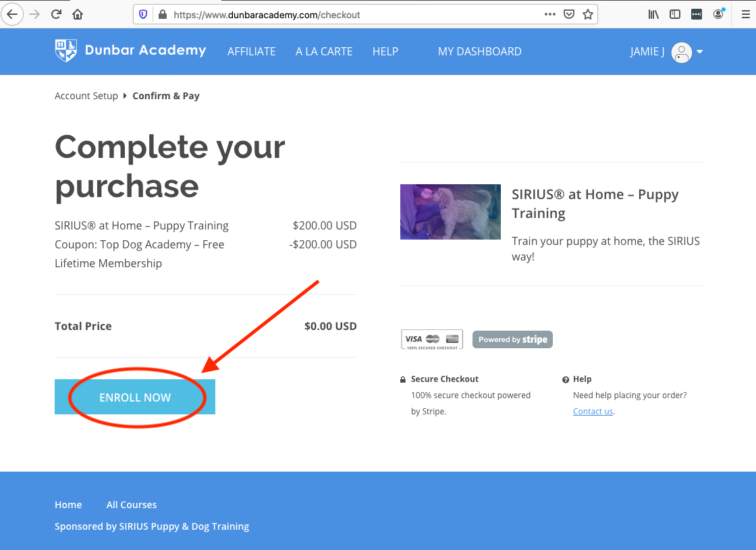Viewport: 756px width, 550px height.
Task: Click the Coupon Top Dog Academy line
Action: tap(139, 254)
